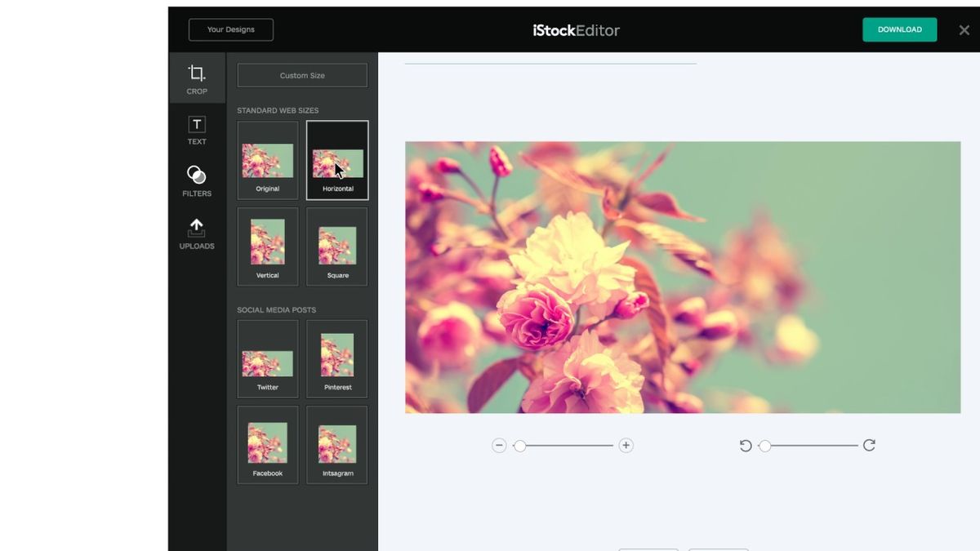Select the Filters tool

coord(197,181)
